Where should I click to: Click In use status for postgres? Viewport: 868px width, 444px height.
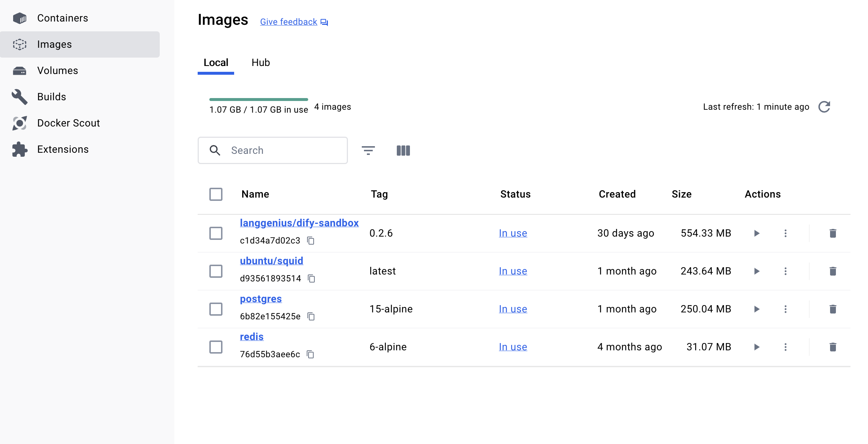pyautogui.click(x=513, y=309)
